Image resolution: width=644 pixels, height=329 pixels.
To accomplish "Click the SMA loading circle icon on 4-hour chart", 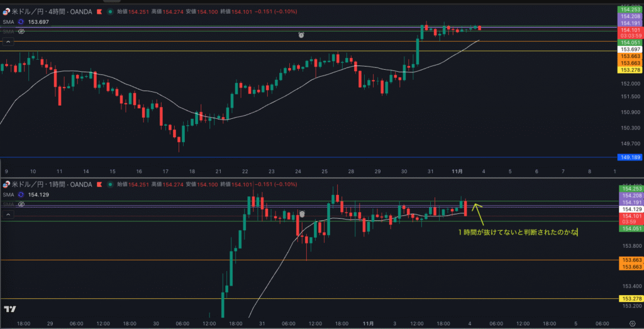I will coord(21,21).
